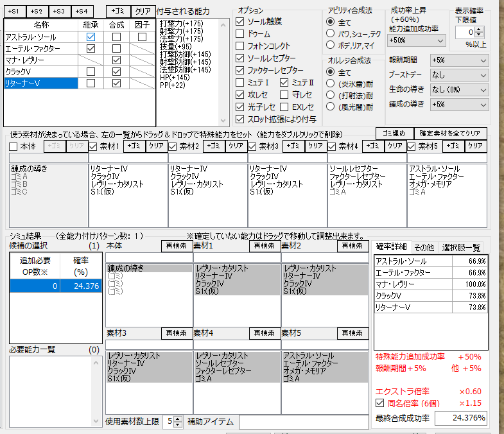Select (風光闇)耐 radio option
The image size is (504, 434).
tap(330, 107)
